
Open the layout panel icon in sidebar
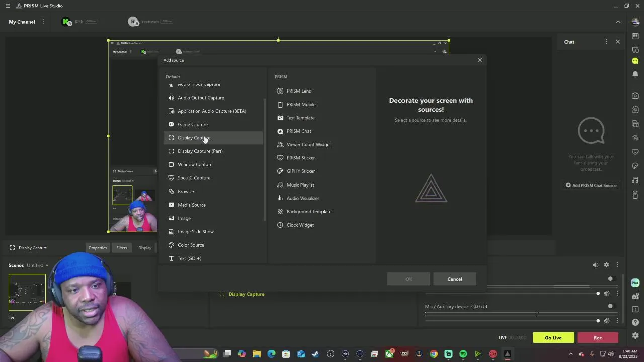(635, 36)
